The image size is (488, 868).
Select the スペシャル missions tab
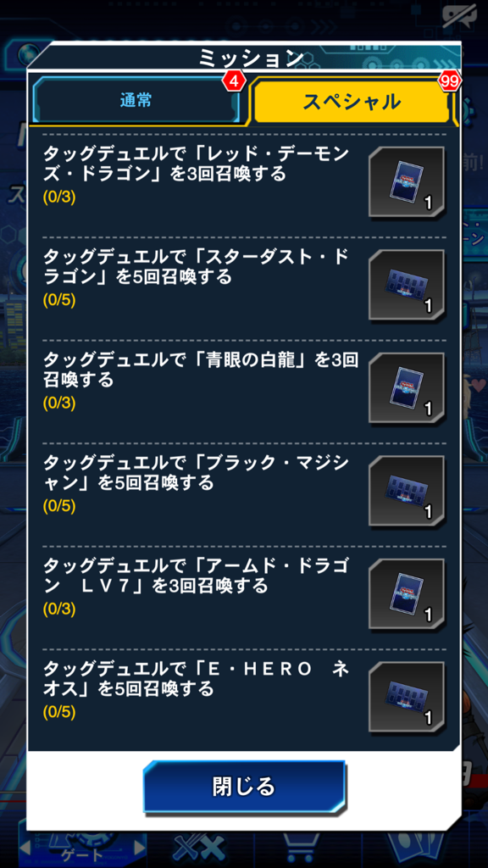point(351,102)
